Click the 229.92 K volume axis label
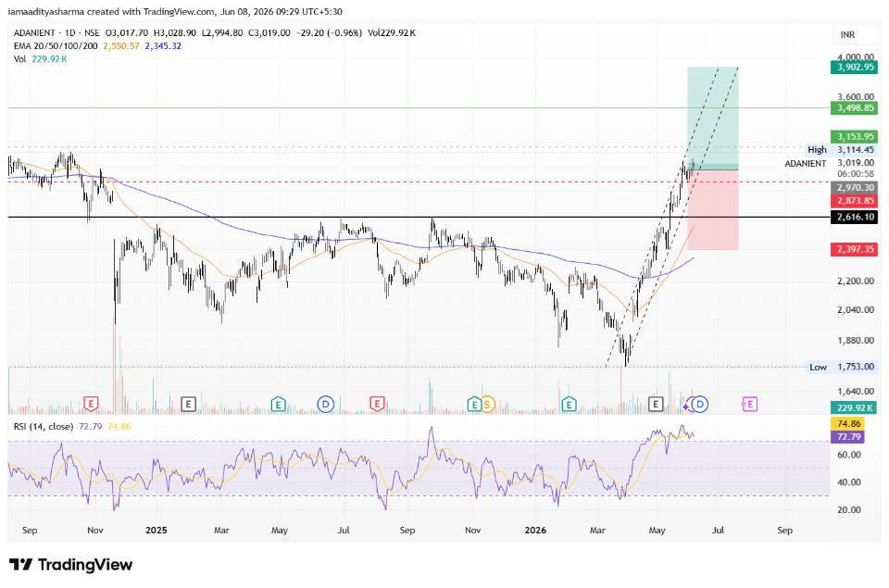The width and height of the screenshot is (889, 588). (x=854, y=407)
